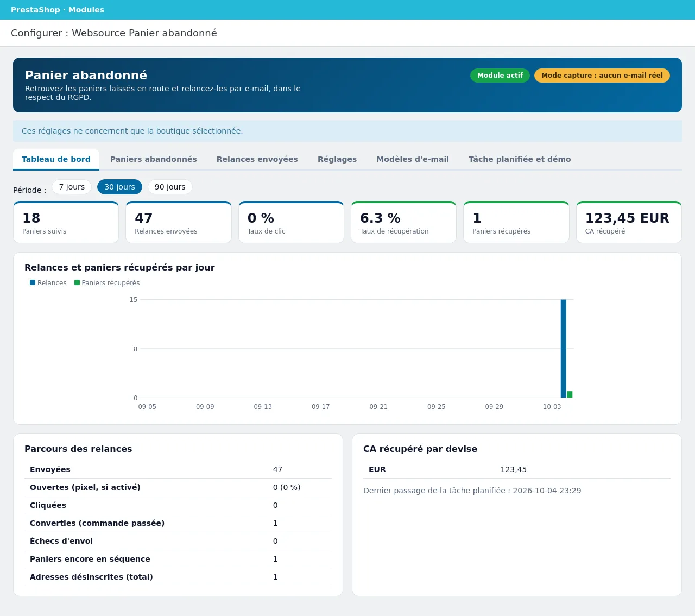Click the 47 Relances envoyées card
The width and height of the screenshot is (695, 616).
coord(179,222)
